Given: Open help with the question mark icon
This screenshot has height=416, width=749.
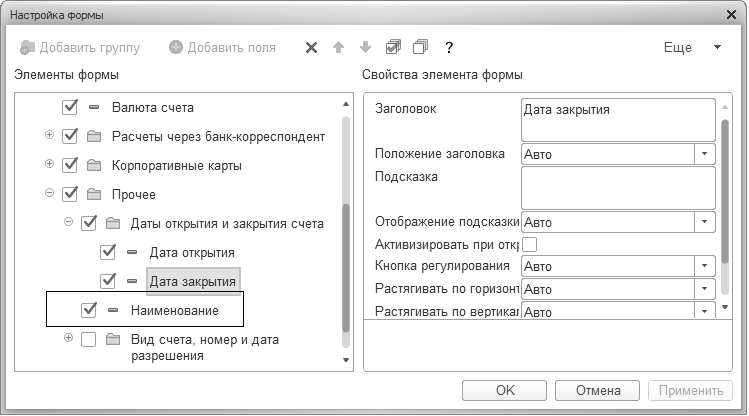Looking at the screenshot, I should pos(450,47).
